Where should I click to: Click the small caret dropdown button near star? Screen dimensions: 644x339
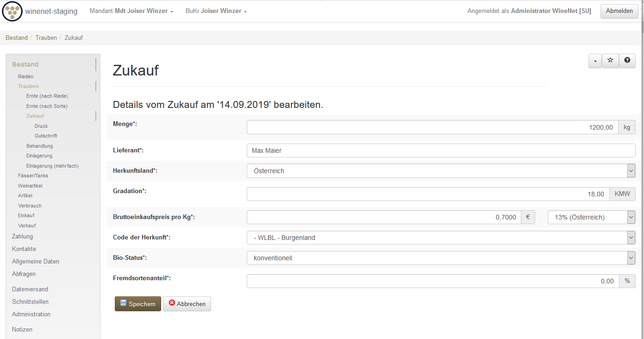pyautogui.click(x=595, y=61)
